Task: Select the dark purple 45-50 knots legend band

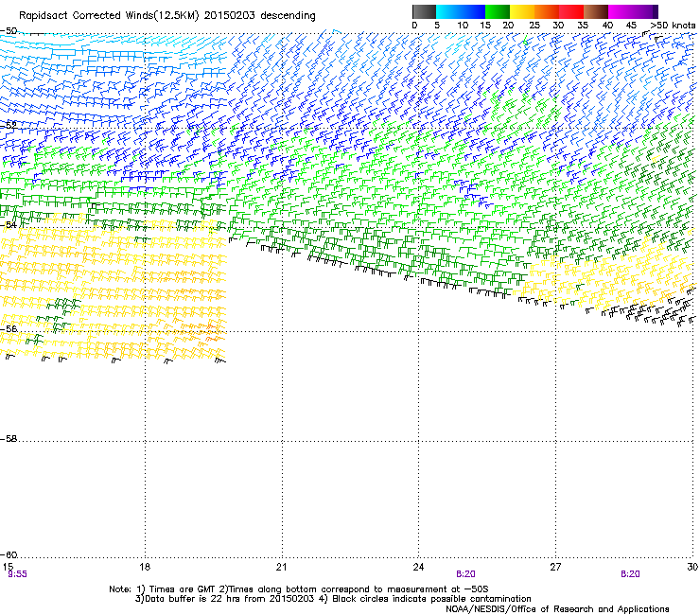Action: (x=645, y=11)
